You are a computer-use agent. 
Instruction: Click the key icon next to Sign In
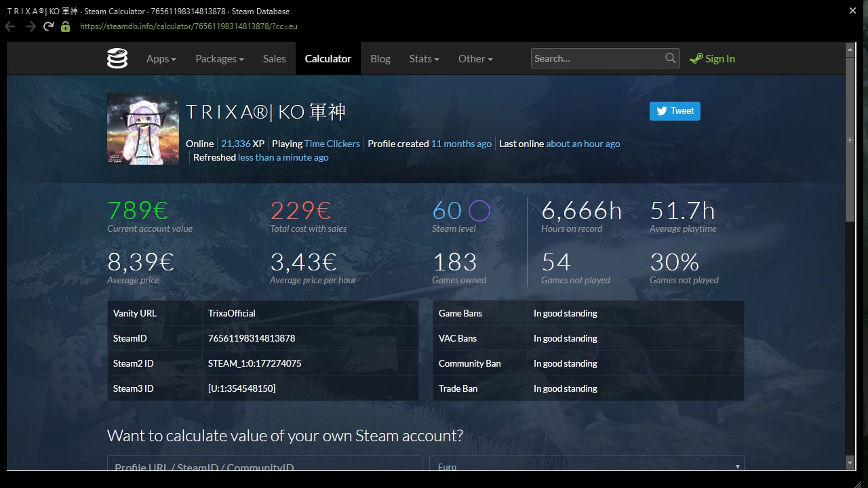[x=694, y=58]
